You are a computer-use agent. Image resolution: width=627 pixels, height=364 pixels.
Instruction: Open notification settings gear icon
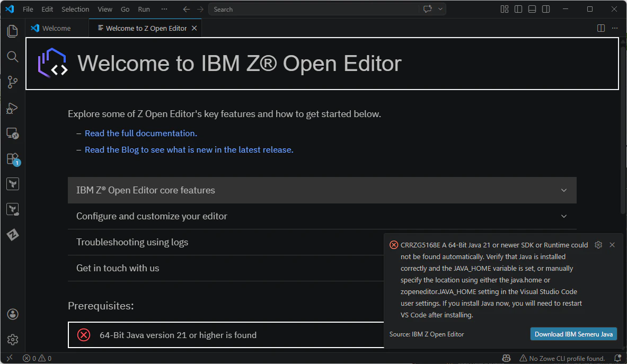click(598, 245)
